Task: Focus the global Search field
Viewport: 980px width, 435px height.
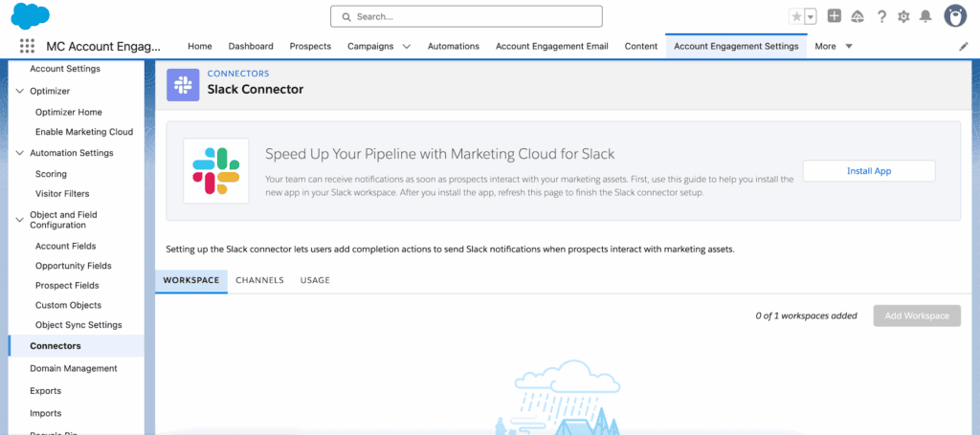Action: coord(466,17)
